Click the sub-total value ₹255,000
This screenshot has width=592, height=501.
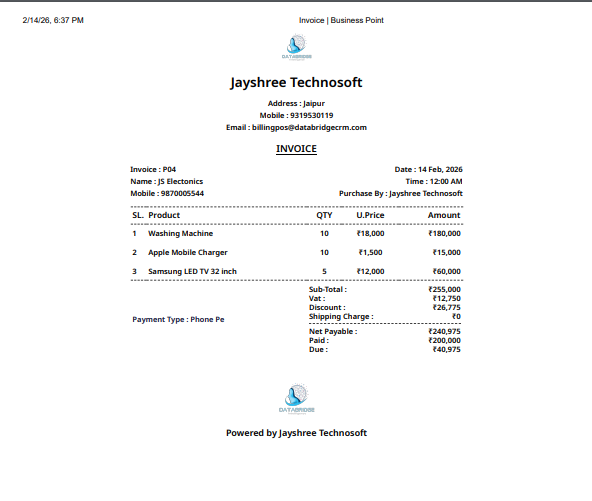tap(444, 290)
